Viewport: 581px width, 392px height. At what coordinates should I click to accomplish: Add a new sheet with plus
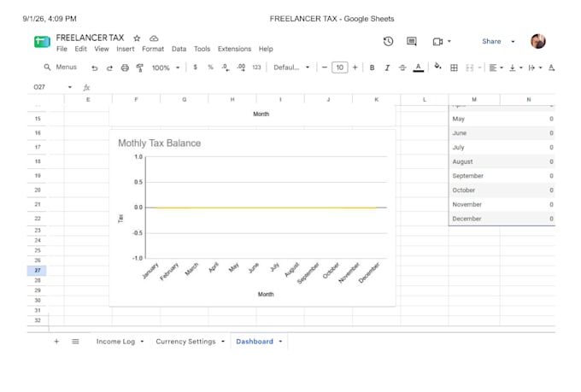tap(56, 342)
